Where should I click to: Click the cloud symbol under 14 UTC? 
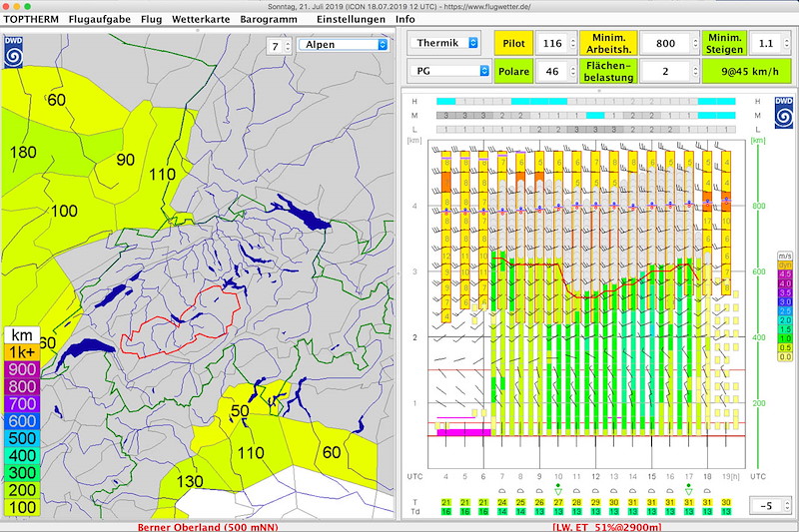click(x=632, y=491)
